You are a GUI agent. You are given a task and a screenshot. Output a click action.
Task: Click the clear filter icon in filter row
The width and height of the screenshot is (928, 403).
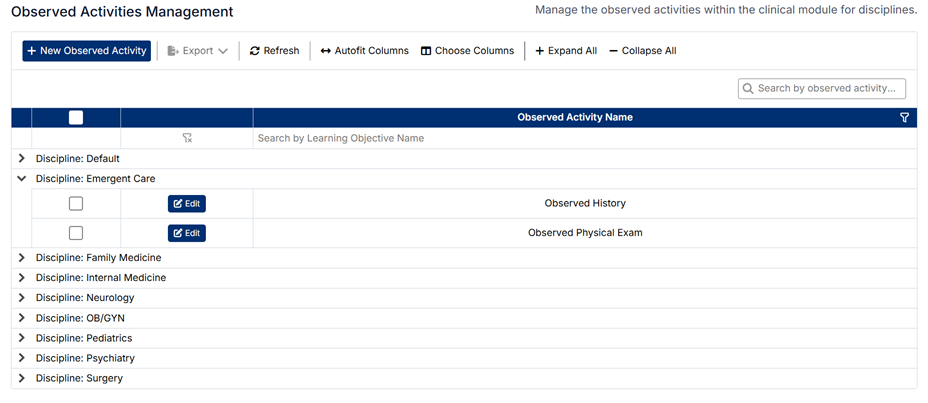(x=187, y=138)
